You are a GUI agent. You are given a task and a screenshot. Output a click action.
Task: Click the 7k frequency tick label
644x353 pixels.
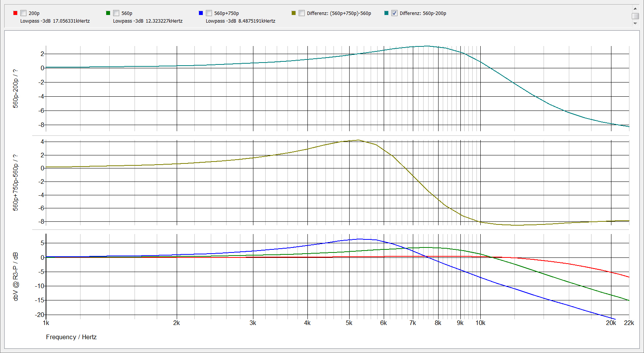[x=413, y=323]
